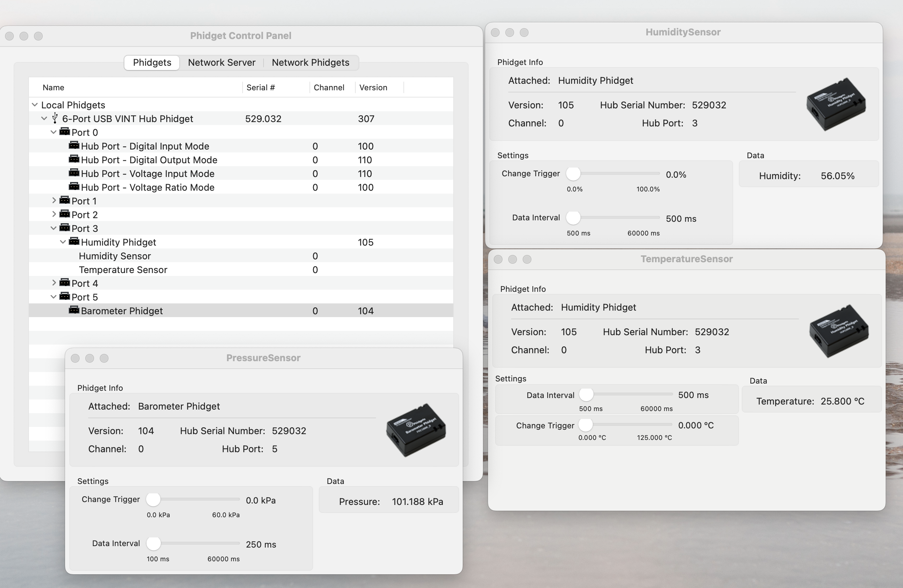Image resolution: width=903 pixels, height=588 pixels.
Task: Click the Port 4 connector icon
Action: pyautogui.click(x=65, y=283)
